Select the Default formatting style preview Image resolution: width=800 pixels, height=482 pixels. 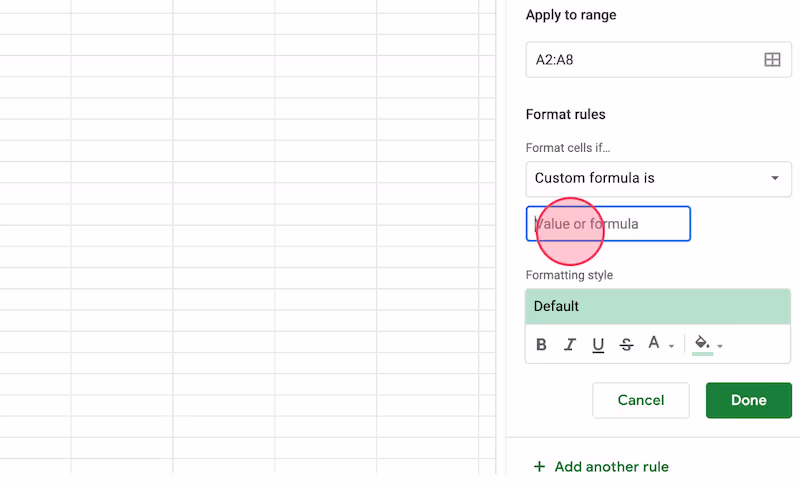pos(658,306)
